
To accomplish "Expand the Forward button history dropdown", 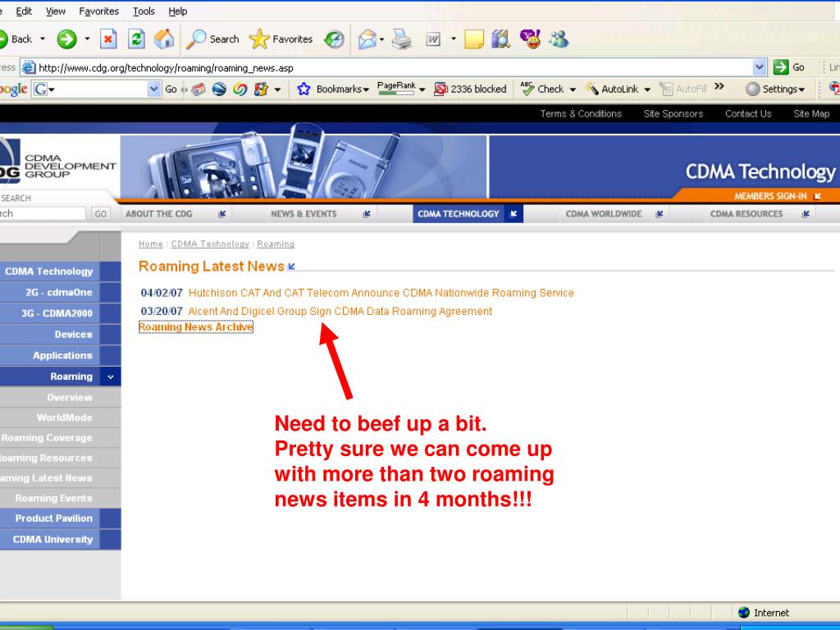I will tap(87, 39).
